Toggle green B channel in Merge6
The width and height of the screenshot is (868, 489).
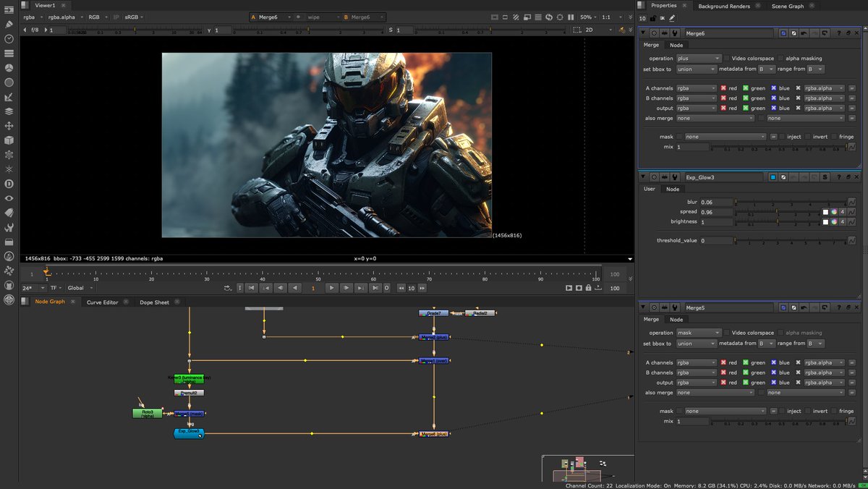[x=746, y=98]
